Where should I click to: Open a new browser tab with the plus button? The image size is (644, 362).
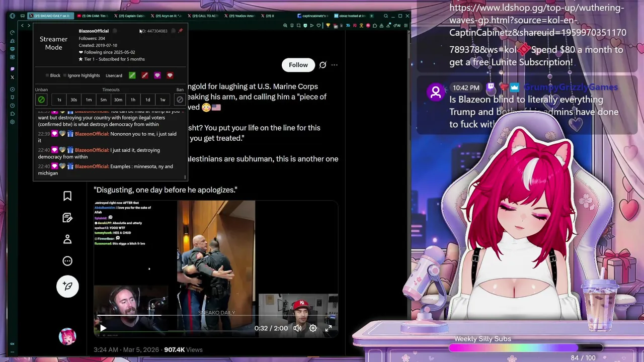click(372, 16)
